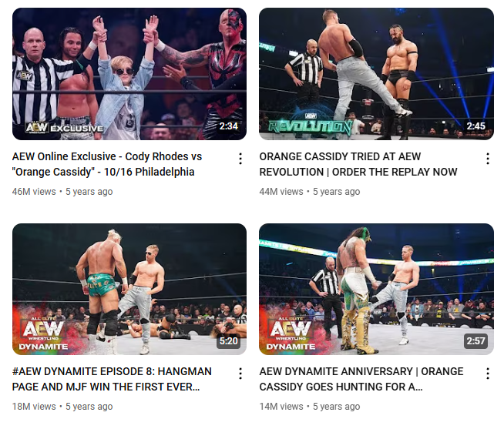
Task: Click the 2:57 duration badge
Action: tap(475, 341)
